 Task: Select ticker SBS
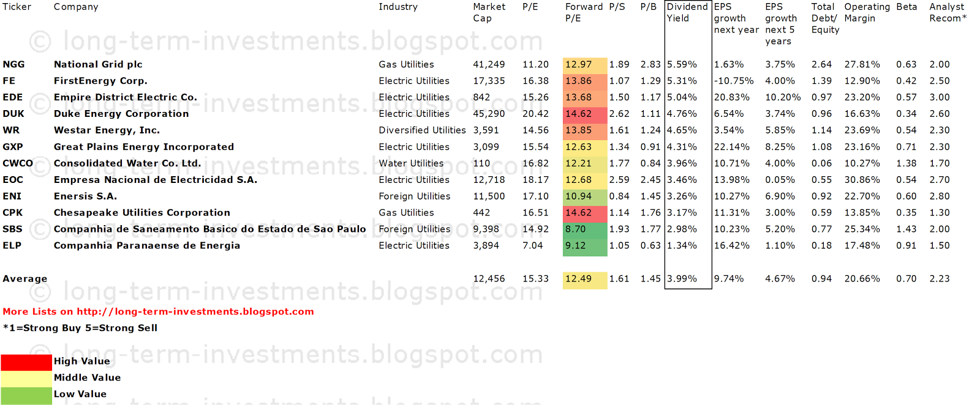[x=12, y=229]
